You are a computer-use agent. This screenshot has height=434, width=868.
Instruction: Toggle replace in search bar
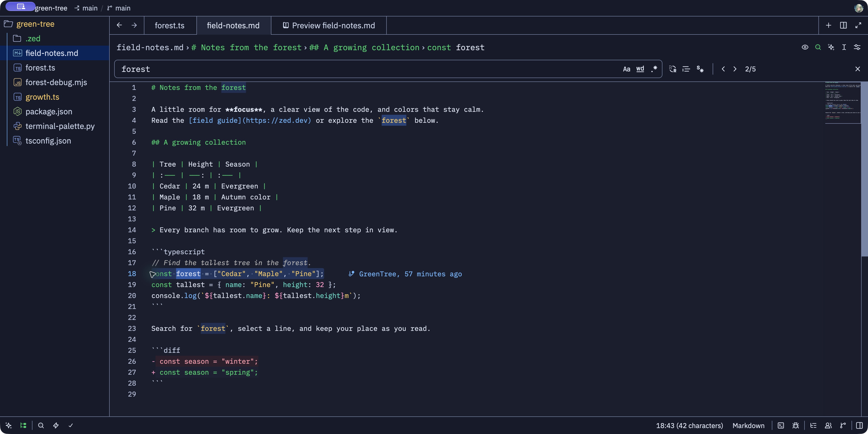click(672, 69)
